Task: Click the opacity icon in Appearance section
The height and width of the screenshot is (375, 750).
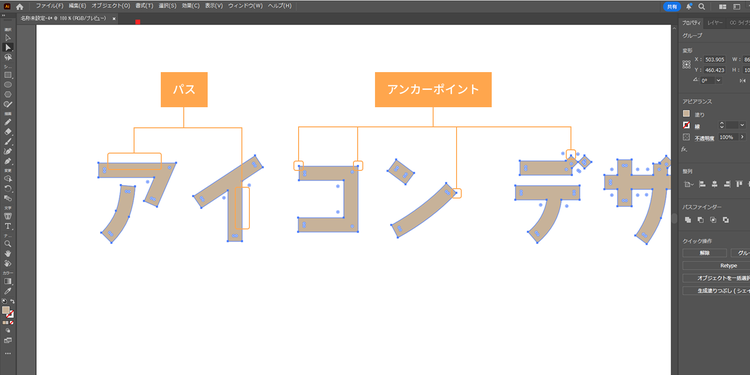Action: coord(686,137)
